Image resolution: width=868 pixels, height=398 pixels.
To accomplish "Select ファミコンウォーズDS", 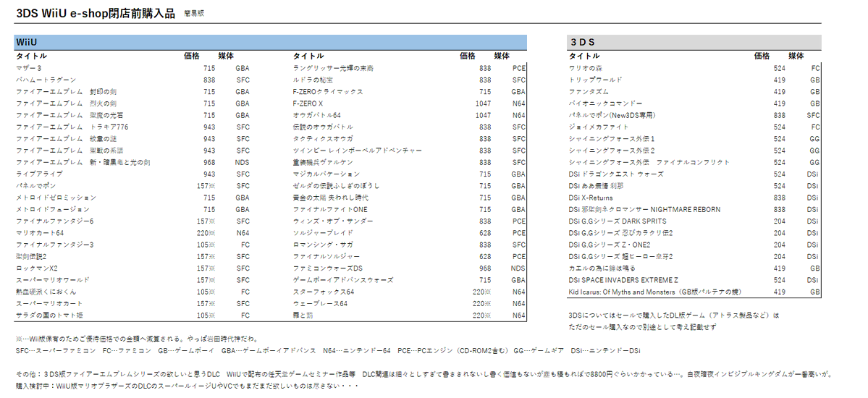I will coord(328,268).
